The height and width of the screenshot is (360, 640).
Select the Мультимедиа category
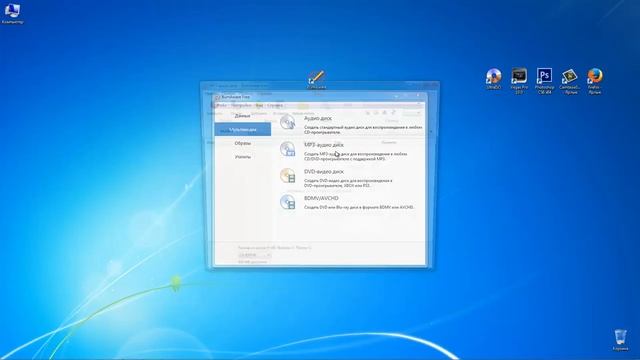[242, 129]
